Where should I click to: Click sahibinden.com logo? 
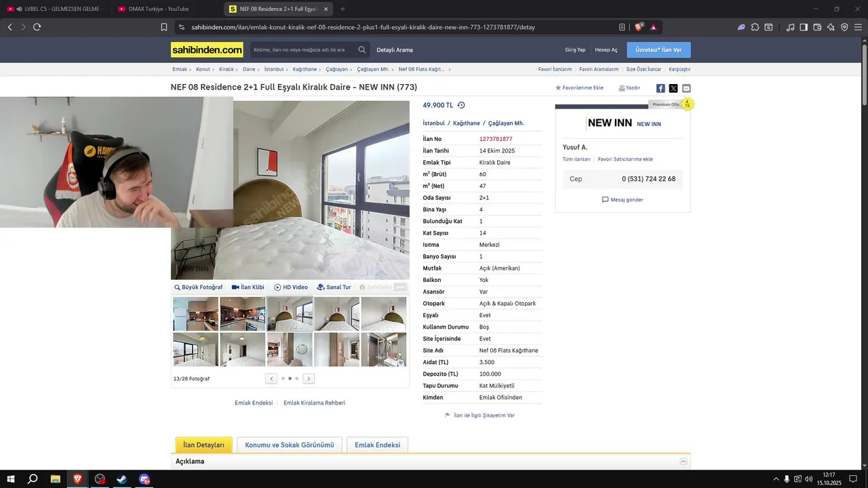tap(207, 49)
